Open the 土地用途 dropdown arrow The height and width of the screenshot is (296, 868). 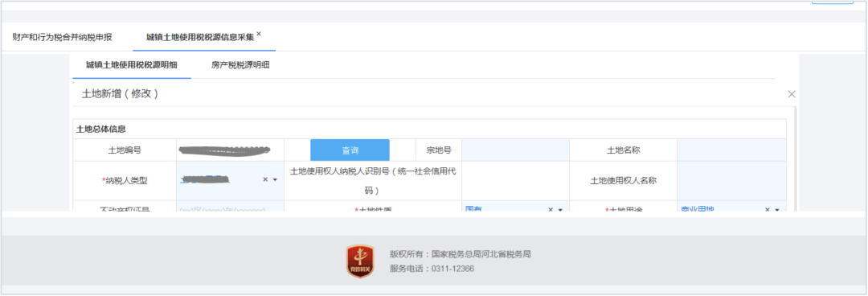tap(777, 210)
